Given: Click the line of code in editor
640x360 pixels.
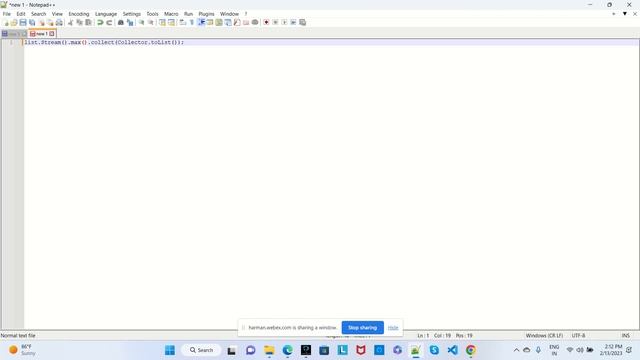Looking at the screenshot, I should [x=104, y=42].
